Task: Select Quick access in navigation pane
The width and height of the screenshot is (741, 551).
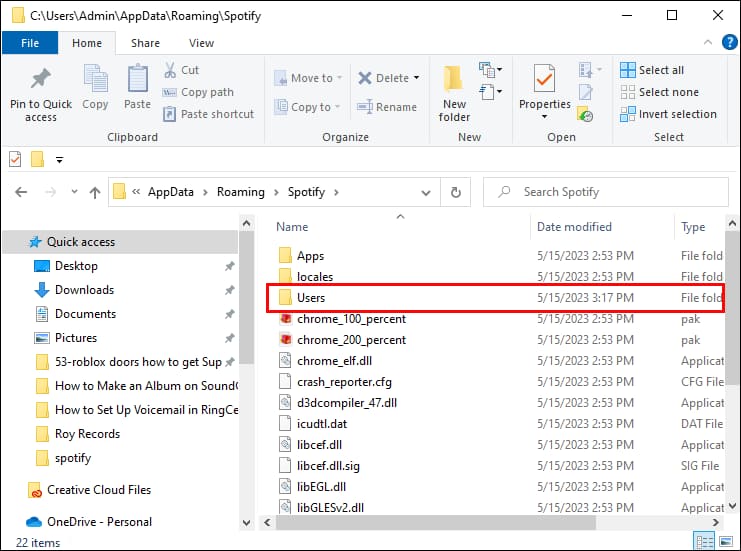Action: [120, 242]
